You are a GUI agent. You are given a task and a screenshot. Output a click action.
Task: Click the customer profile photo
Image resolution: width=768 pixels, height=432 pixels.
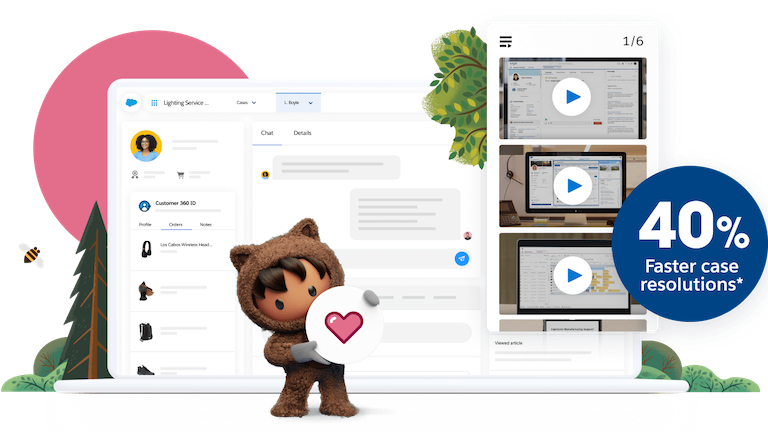[x=146, y=146]
